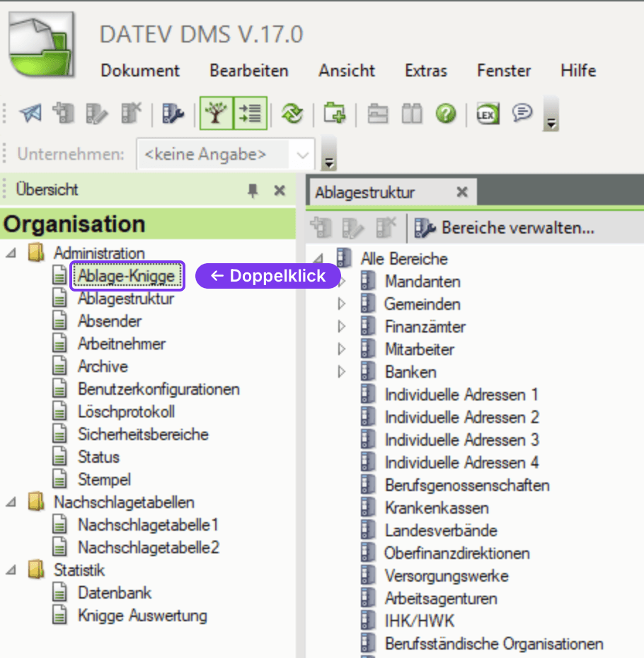This screenshot has width=644, height=658.
Task: Select Berufsgenossenschaften area
Action: 467,485
